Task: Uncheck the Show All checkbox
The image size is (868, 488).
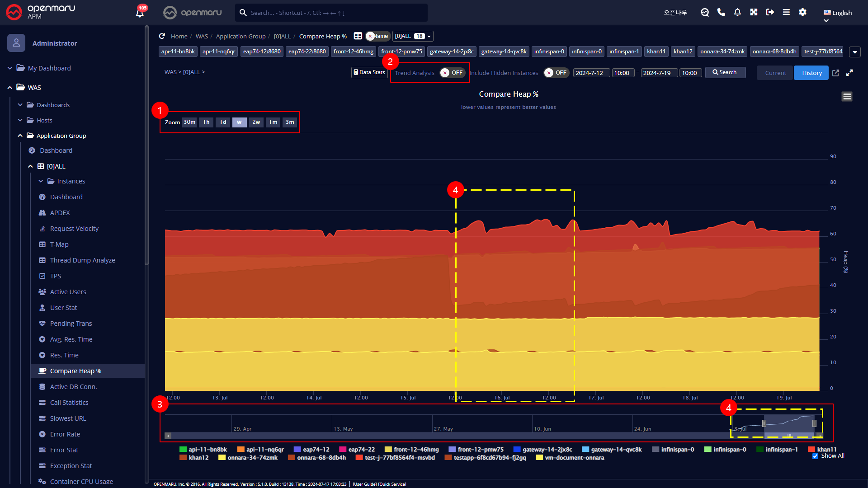Action: [x=815, y=456]
